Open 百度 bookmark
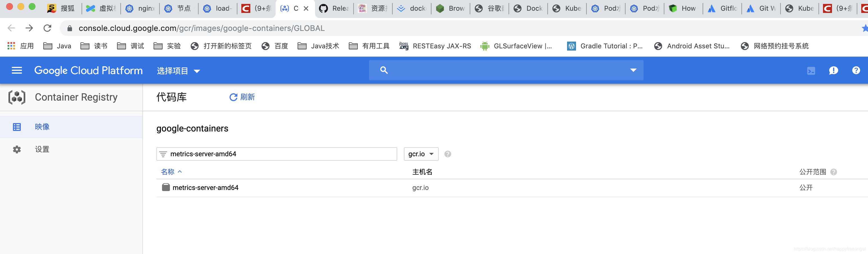Image resolution: width=868 pixels, height=254 pixels. coord(275,46)
